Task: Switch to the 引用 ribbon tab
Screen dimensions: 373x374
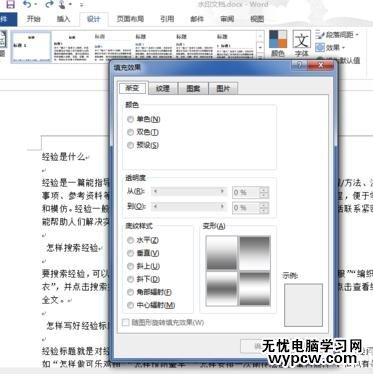Action: click(167, 19)
